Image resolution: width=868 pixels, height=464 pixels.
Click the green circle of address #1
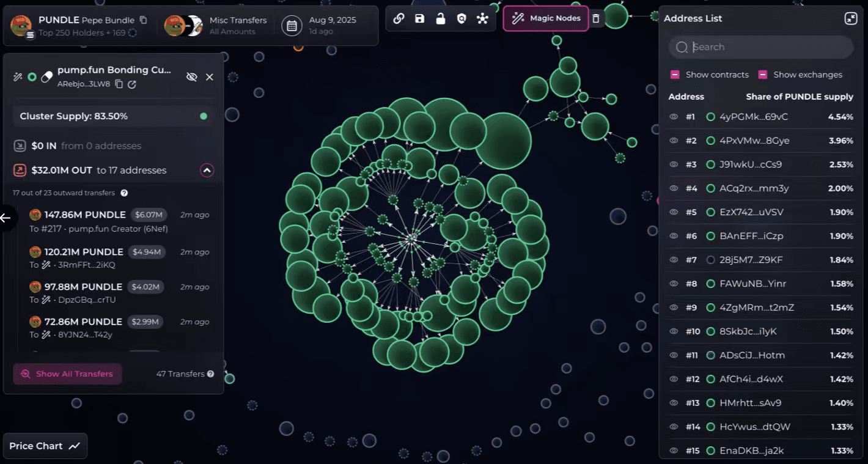click(x=710, y=117)
